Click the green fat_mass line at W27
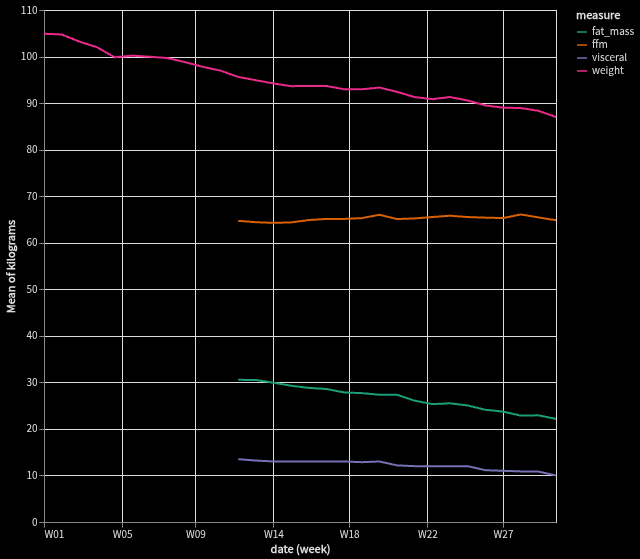 [503, 412]
